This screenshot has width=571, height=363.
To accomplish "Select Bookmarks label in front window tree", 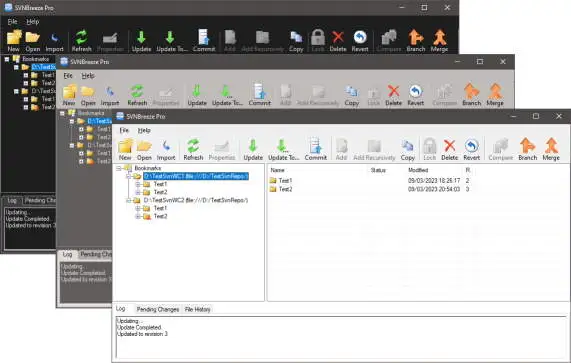I will point(148,168).
